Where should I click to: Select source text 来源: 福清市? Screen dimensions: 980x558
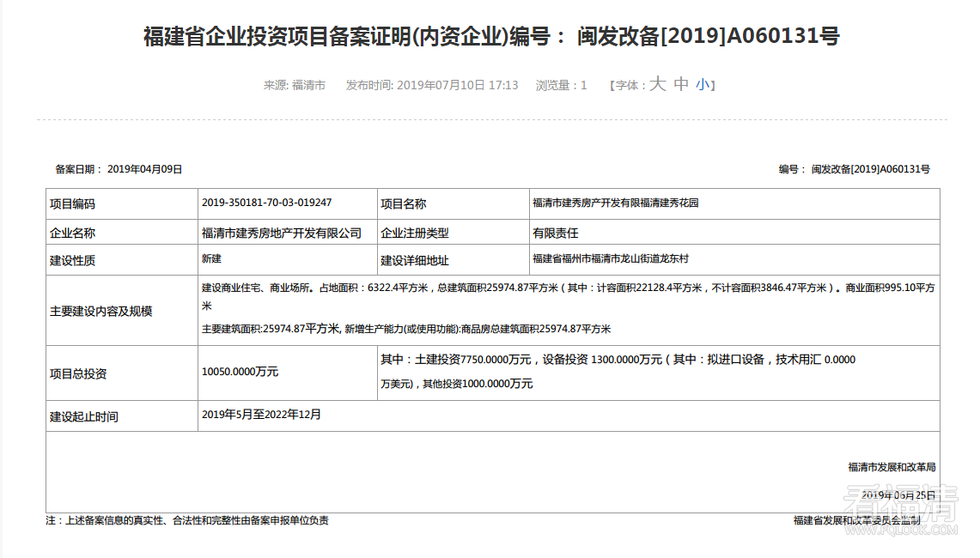(x=295, y=86)
